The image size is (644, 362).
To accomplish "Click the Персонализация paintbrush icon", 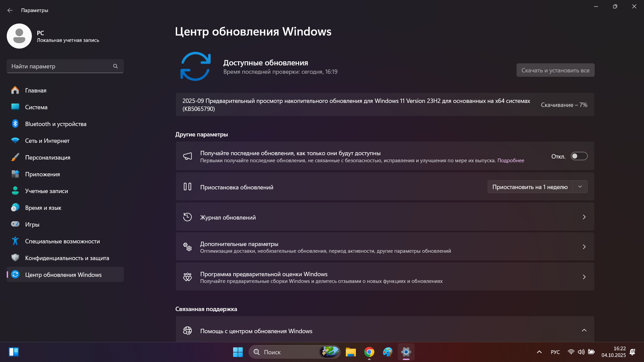I will (x=15, y=157).
